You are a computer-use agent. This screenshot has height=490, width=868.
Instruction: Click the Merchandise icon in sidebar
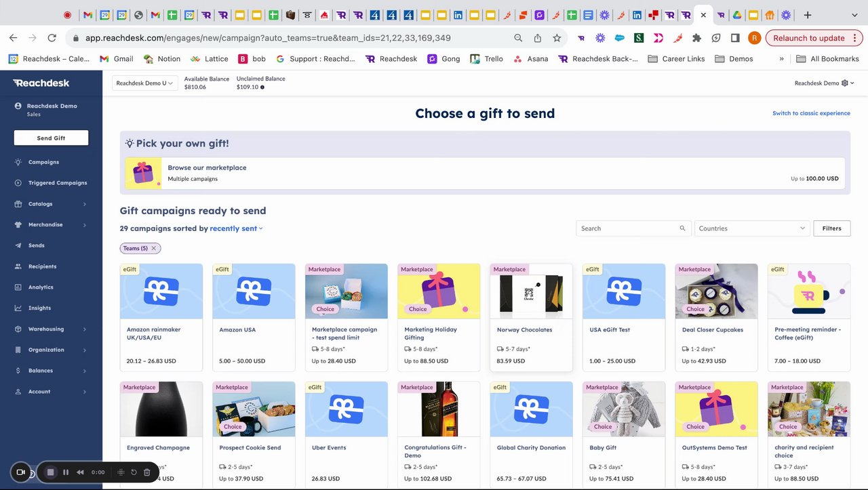pos(18,225)
